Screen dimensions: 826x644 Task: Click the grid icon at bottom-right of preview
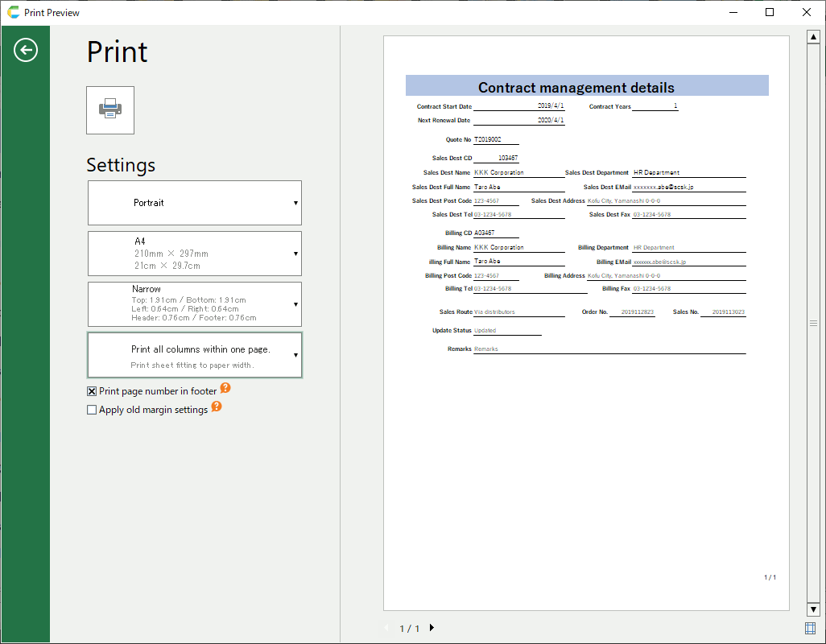pos(811,628)
